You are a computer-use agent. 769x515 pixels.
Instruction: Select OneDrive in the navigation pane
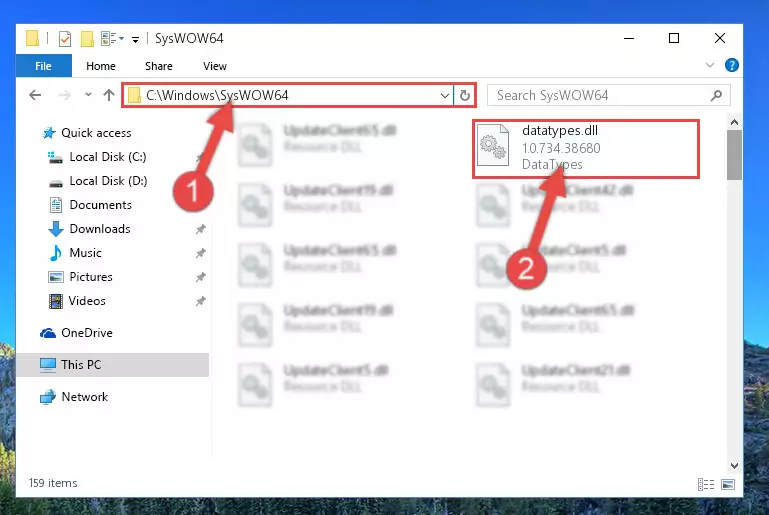76,333
